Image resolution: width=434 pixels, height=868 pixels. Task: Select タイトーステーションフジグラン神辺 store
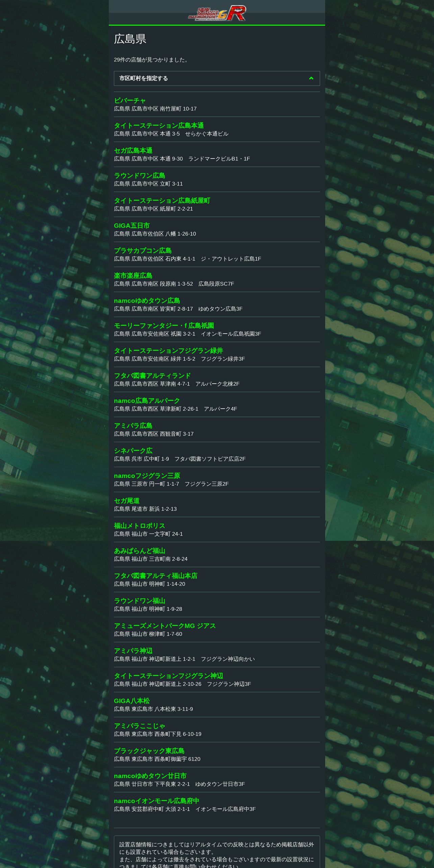[168, 676]
